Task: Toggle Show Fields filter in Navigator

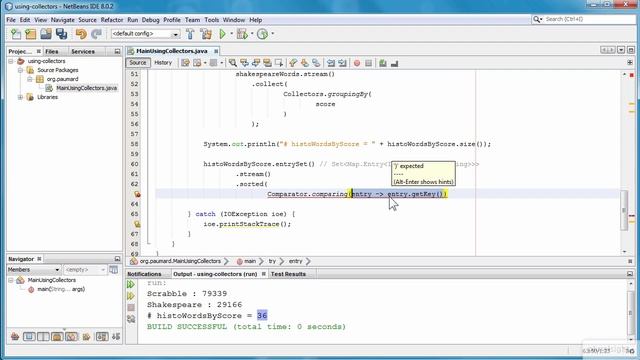Action: click(x=29, y=337)
